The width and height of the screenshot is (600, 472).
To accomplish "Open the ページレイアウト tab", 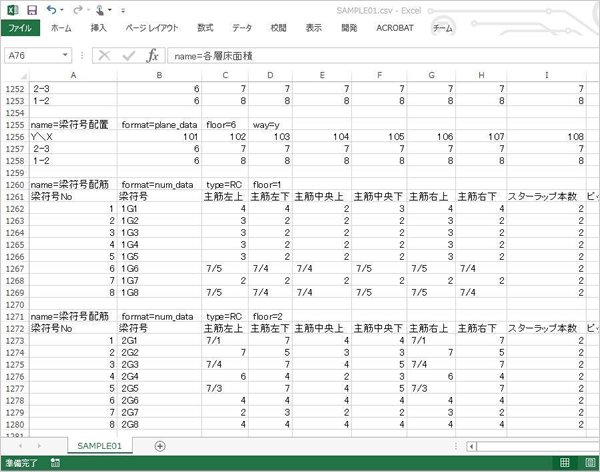I will click(x=152, y=28).
